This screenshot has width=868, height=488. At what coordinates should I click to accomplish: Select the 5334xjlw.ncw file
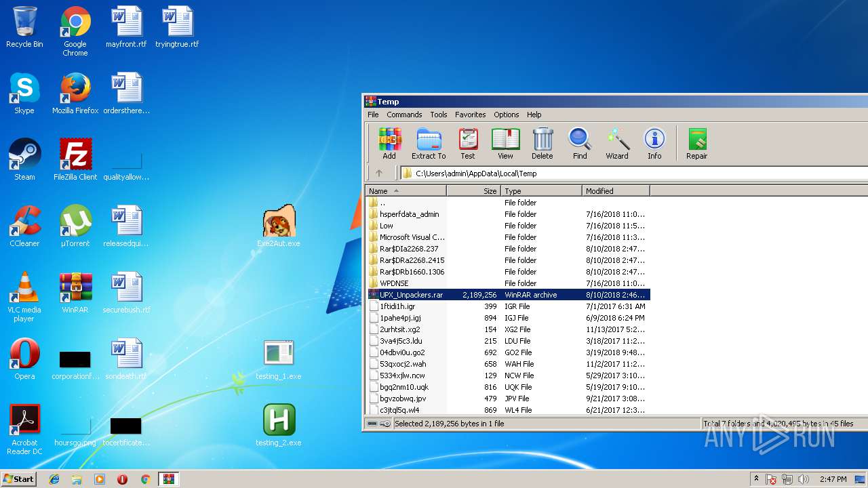click(x=509, y=375)
